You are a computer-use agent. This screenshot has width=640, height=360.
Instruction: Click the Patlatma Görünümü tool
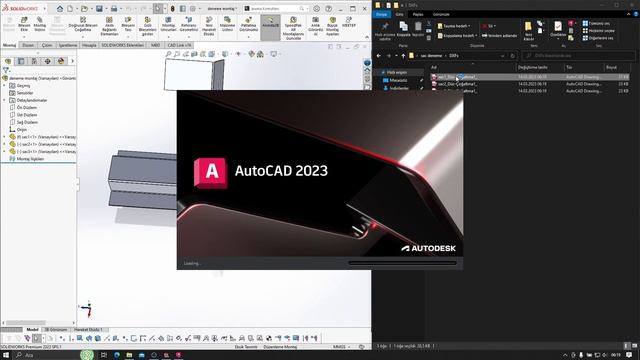point(248,24)
